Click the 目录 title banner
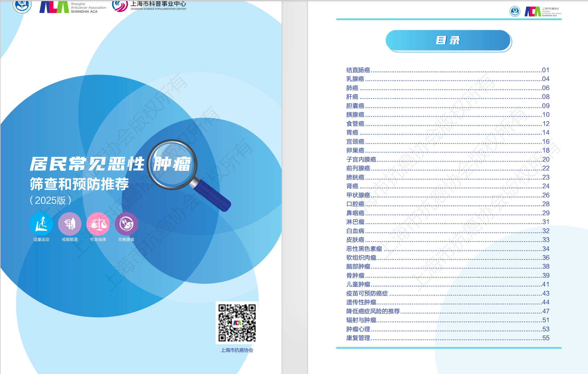The width and height of the screenshot is (588, 374). [x=448, y=40]
